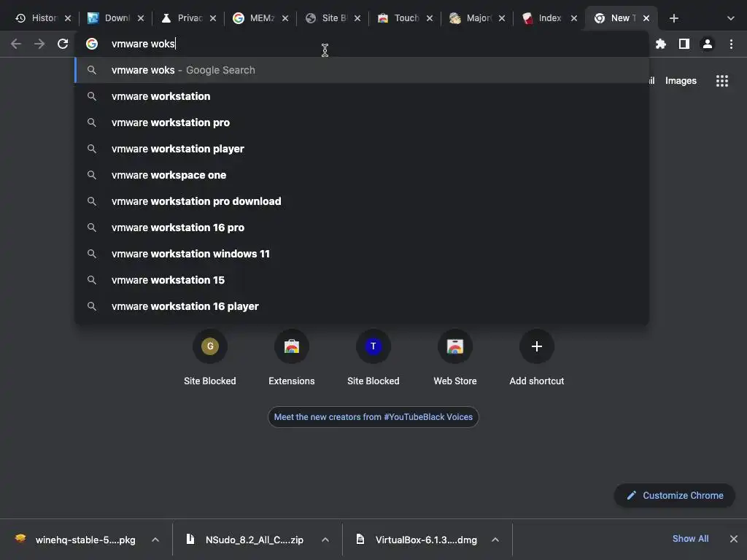Select 'vmware workstation pro' suggestion

(x=362, y=122)
